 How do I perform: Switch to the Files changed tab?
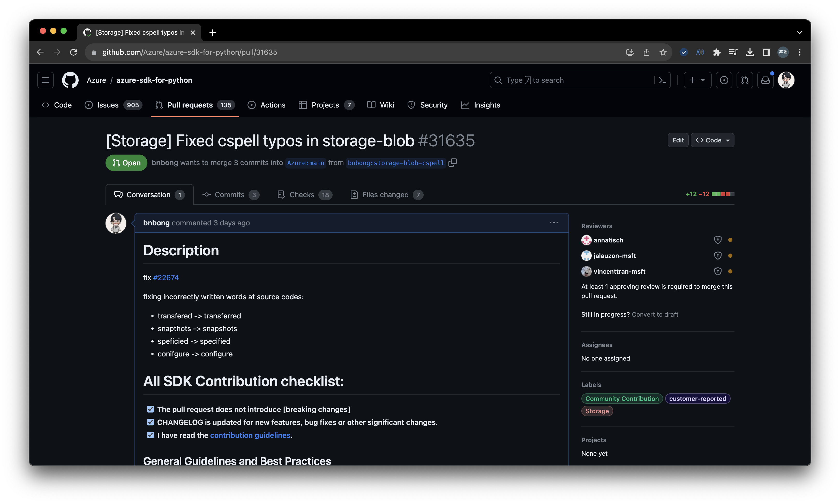tap(386, 195)
